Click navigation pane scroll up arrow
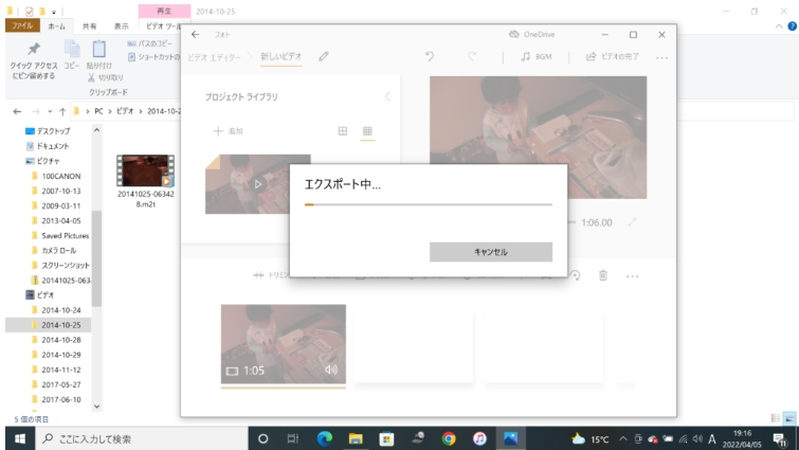Image resolution: width=799 pixels, height=450 pixels. click(x=97, y=130)
